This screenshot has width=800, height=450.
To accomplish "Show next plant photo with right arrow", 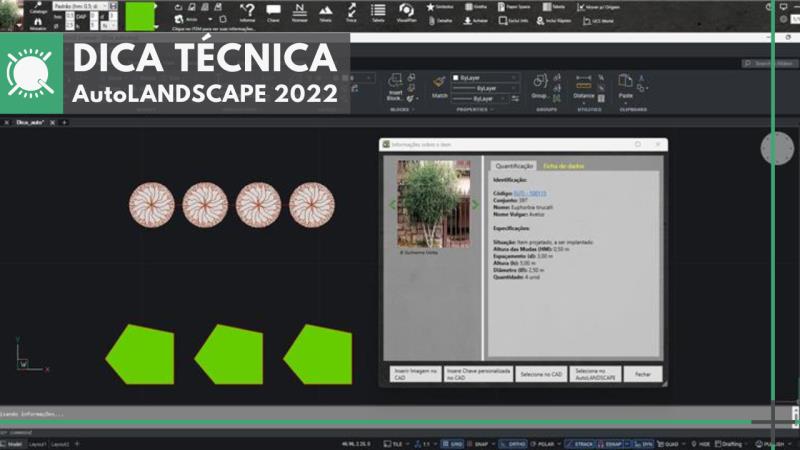I will tap(476, 205).
